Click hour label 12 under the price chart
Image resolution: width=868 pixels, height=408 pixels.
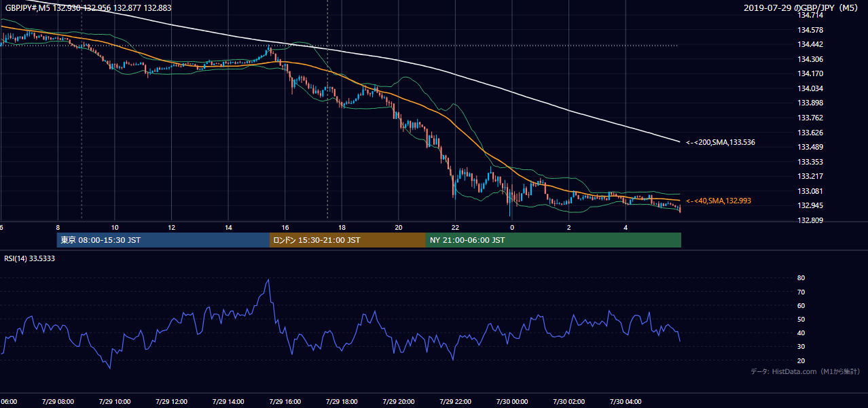click(x=172, y=228)
